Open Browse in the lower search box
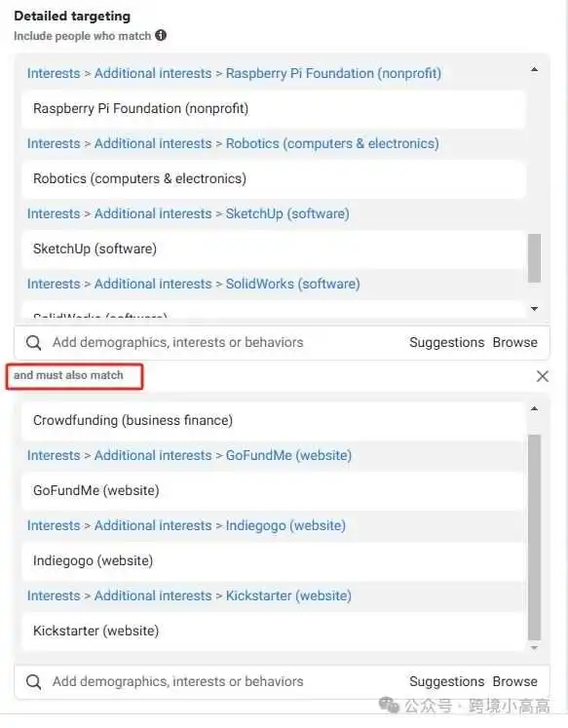Image resolution: width=568 pixels, height=728 pixels. tap(515, 681)
